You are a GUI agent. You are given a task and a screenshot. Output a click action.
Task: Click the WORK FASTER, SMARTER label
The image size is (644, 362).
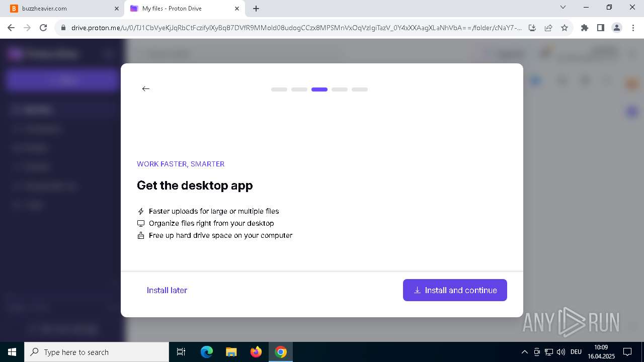(181, 164)
